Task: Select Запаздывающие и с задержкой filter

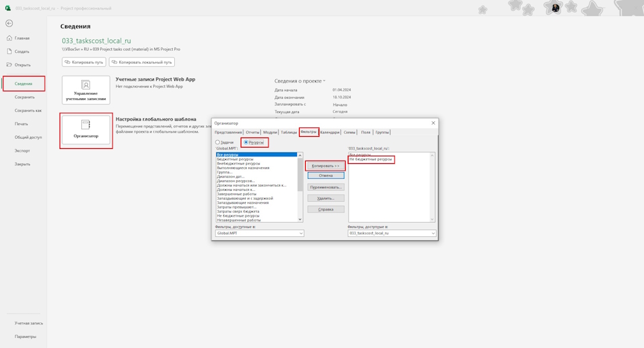Action: 245,198
